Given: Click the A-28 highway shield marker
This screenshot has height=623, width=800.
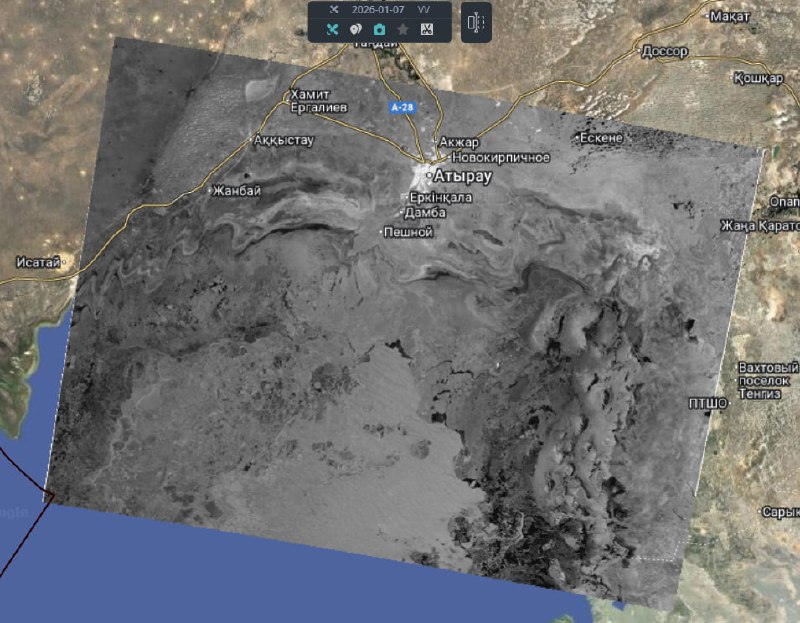Looking at the screenshot, I should click(x=402, y=107).
